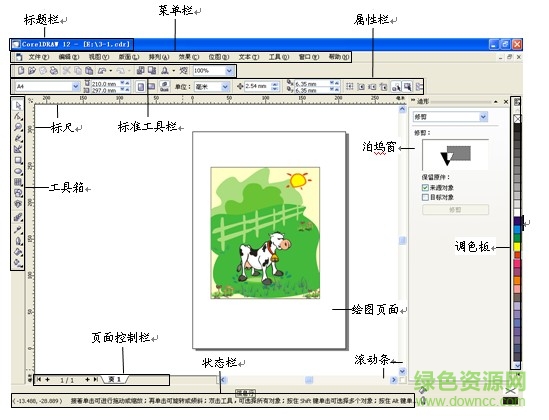
Task: Open the undo history dropdown arrow
Action: click(x=111, y=71)
